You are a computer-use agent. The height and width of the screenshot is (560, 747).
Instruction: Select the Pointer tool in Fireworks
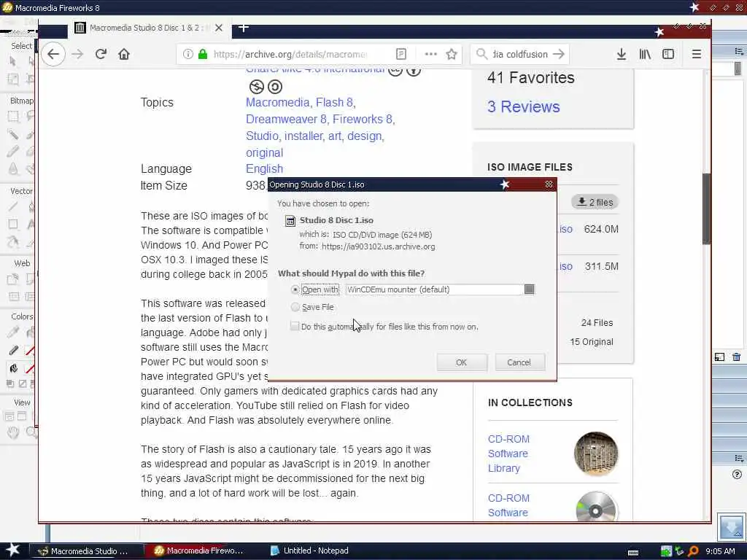click(13, 61)
